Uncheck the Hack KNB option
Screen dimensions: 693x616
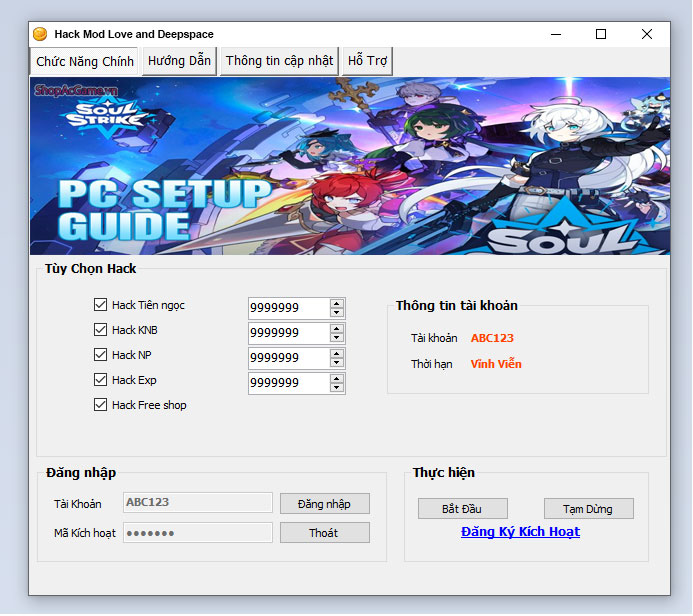100,330
